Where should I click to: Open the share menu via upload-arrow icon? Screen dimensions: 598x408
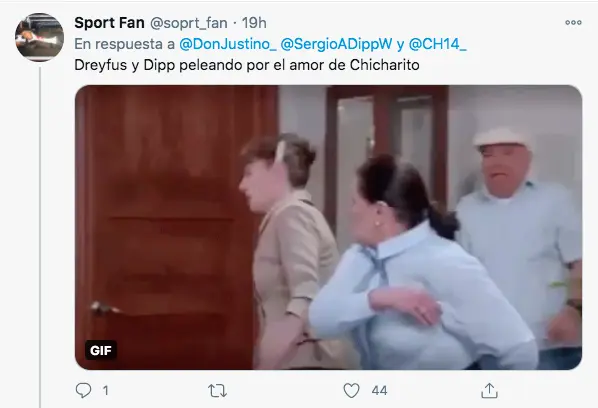coord(489,390)
